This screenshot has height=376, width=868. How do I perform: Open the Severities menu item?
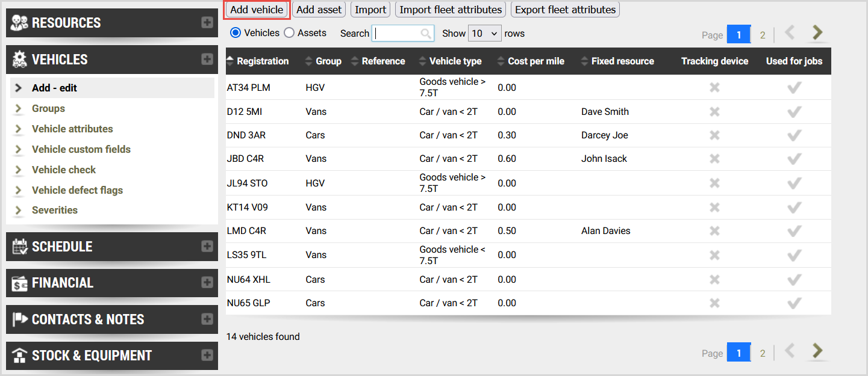(55, 210)
